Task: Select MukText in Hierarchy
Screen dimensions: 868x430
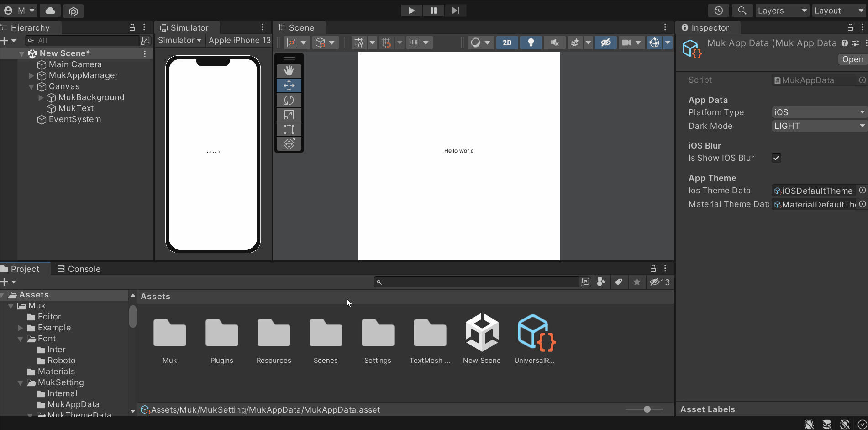Action: 76,108
